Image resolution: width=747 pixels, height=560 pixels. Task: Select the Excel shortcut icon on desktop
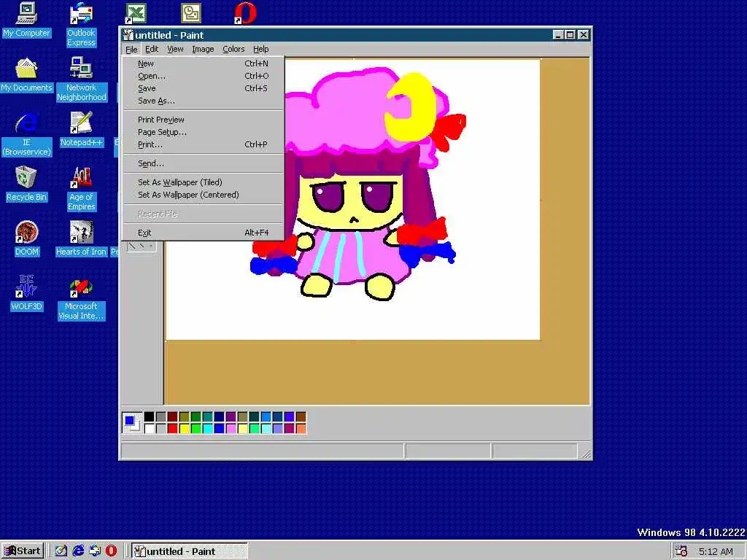pos(136,13)
